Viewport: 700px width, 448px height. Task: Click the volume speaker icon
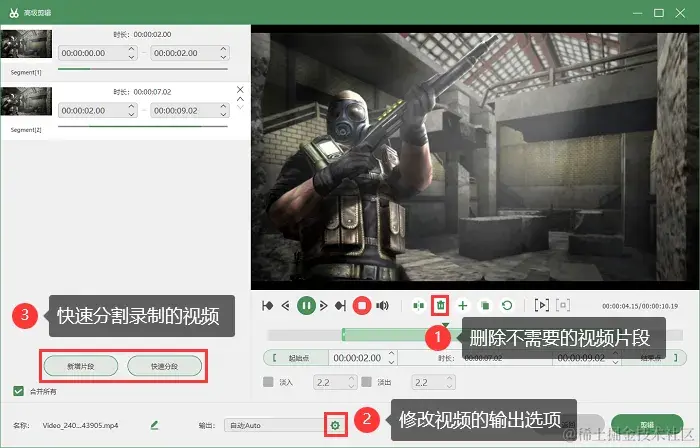point(382,306)
